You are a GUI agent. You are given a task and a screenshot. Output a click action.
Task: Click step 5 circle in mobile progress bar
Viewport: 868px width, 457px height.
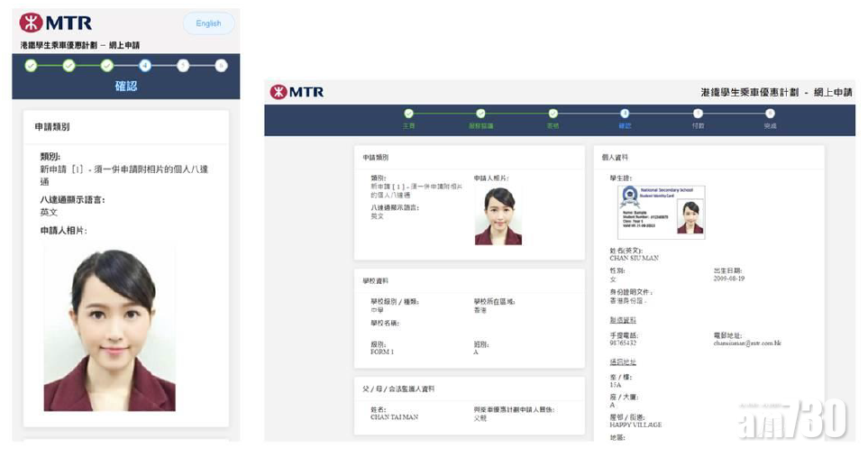coord(183,65)
